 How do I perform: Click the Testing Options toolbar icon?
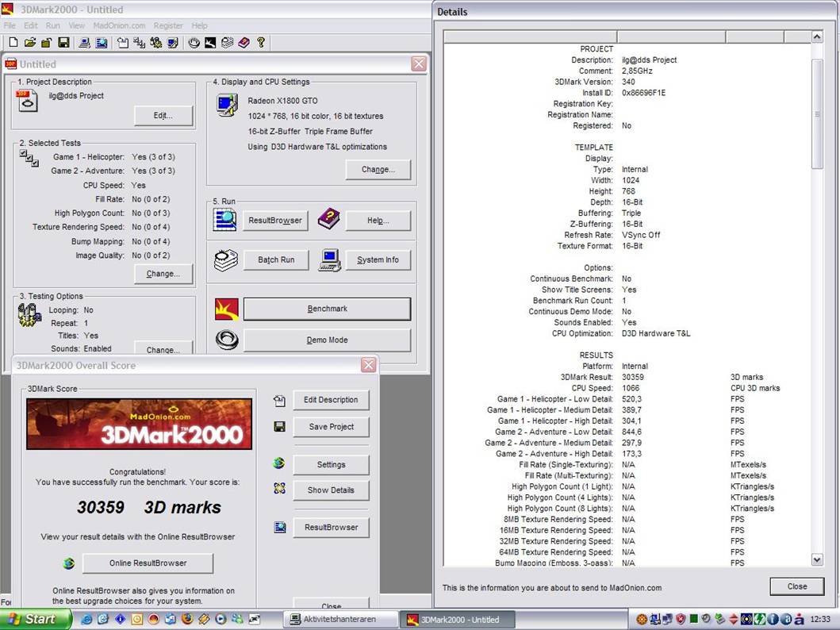pyautogui.click(x=156, y=42)
